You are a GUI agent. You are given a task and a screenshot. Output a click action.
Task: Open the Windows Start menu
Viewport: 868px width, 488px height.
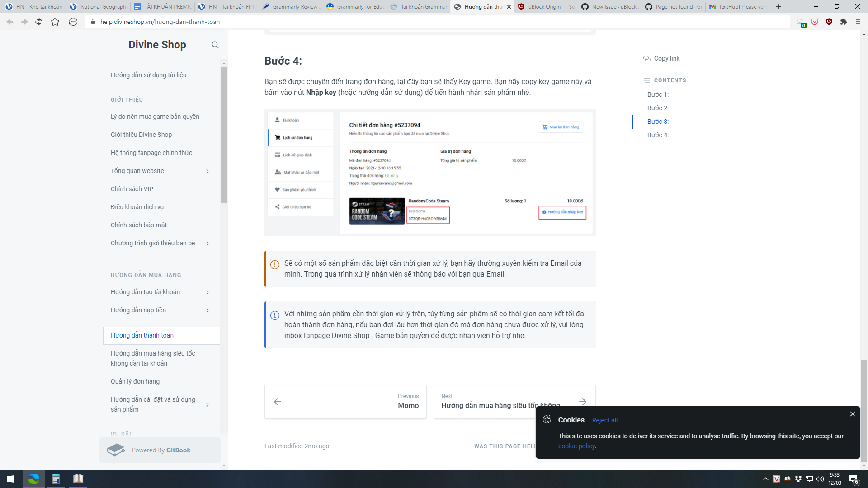click(9, 479)
